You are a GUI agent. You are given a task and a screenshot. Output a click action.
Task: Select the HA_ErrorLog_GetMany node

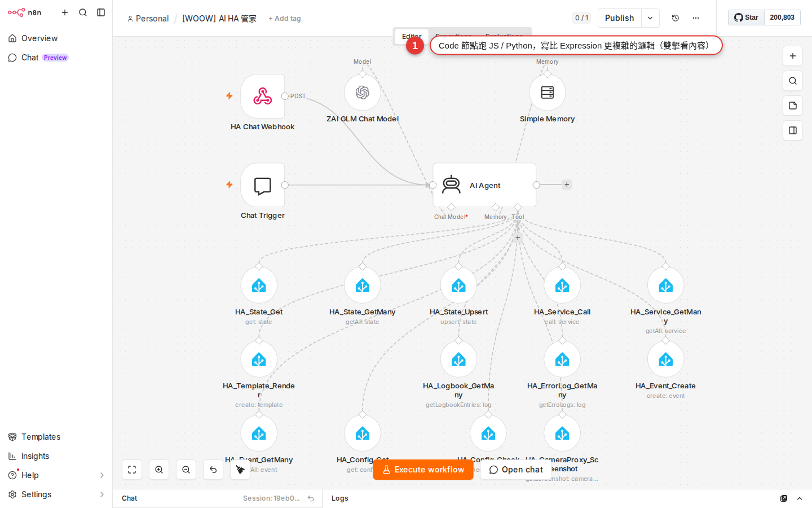click(x=562, y=360)
